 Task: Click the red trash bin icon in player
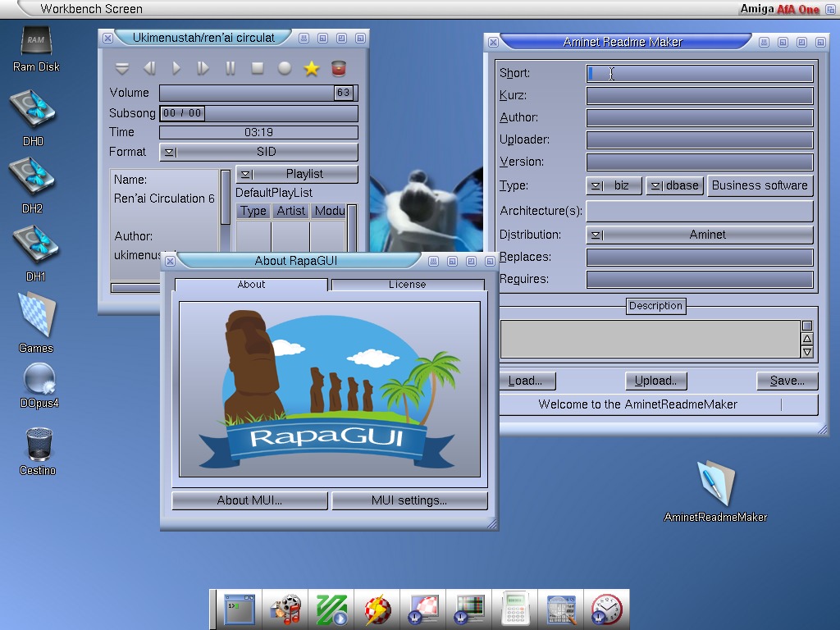tap(338, 69)
